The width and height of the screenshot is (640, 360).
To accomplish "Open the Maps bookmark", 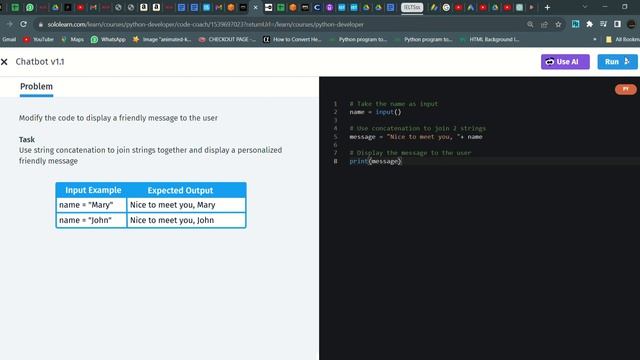I will pos(73,39).
